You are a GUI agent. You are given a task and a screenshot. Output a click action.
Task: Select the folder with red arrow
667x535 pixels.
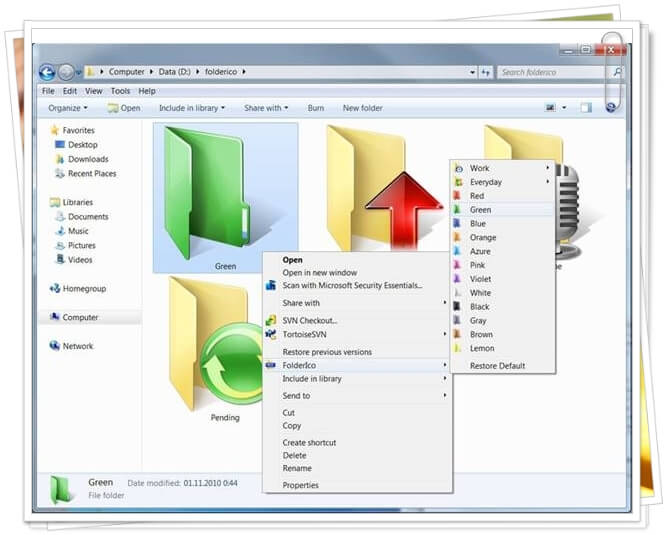383,187
